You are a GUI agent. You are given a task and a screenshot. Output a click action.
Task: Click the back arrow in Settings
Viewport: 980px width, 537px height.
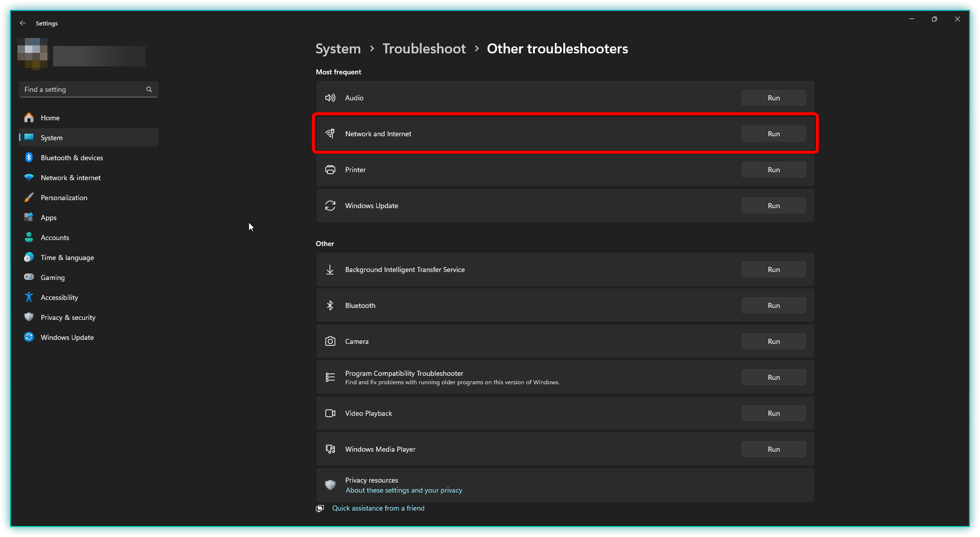click(23, 23)
